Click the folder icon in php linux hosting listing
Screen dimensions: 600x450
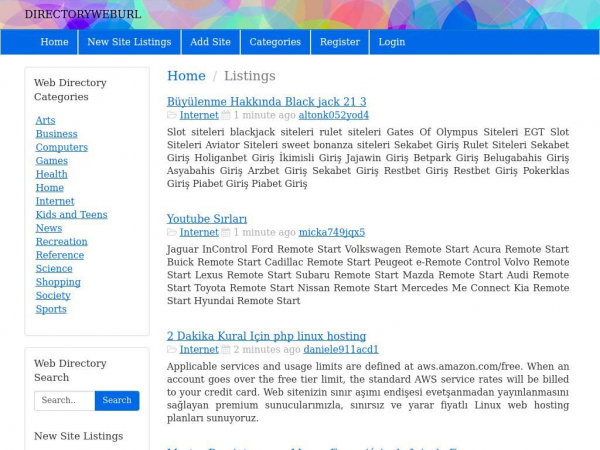[x=172, y=349]
